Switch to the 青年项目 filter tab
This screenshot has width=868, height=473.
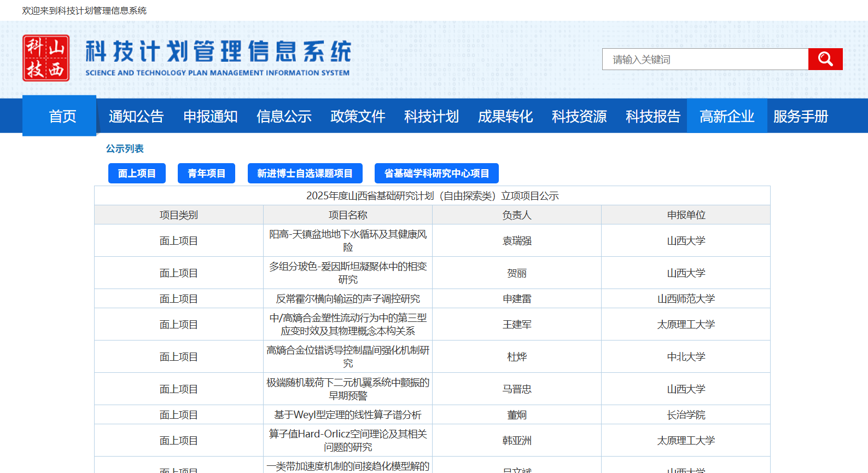[x=206, y=174]
